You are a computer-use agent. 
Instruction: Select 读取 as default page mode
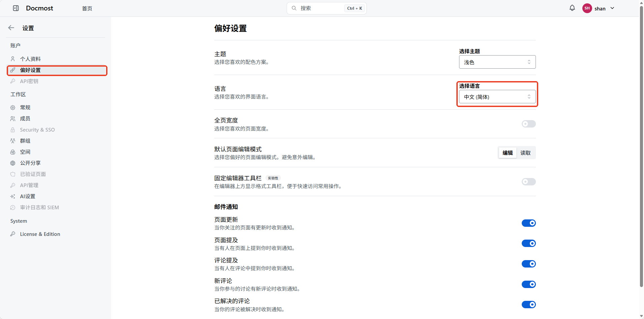[525, 153]
